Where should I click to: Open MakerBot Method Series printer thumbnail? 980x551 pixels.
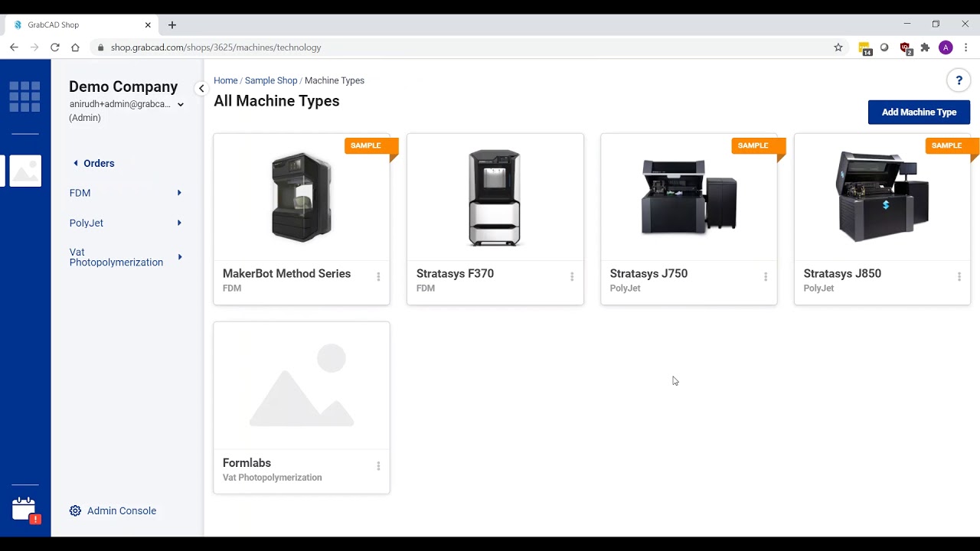302,197
